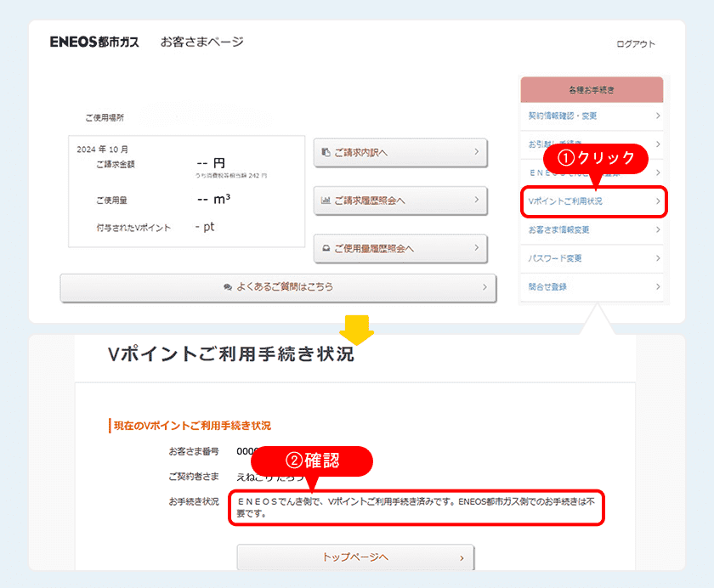Viewport: 714px width, 588px height.
Task: Click the chevron on the ご使用量履歴照会へ button
Action: pyautogui.click(x=476, y=247)
